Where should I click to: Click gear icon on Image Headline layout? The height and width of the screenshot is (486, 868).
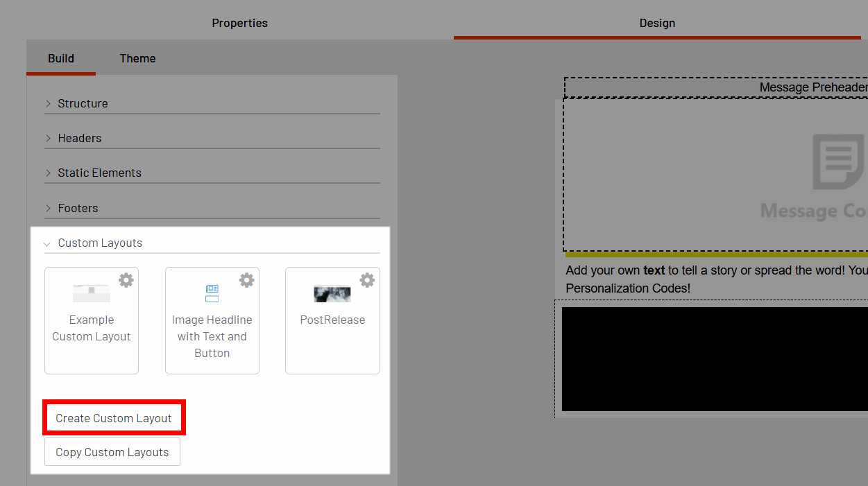[246, 280]
